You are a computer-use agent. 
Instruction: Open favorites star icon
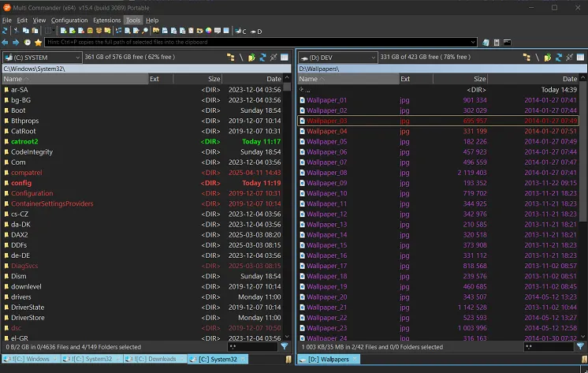coord(38,43)
